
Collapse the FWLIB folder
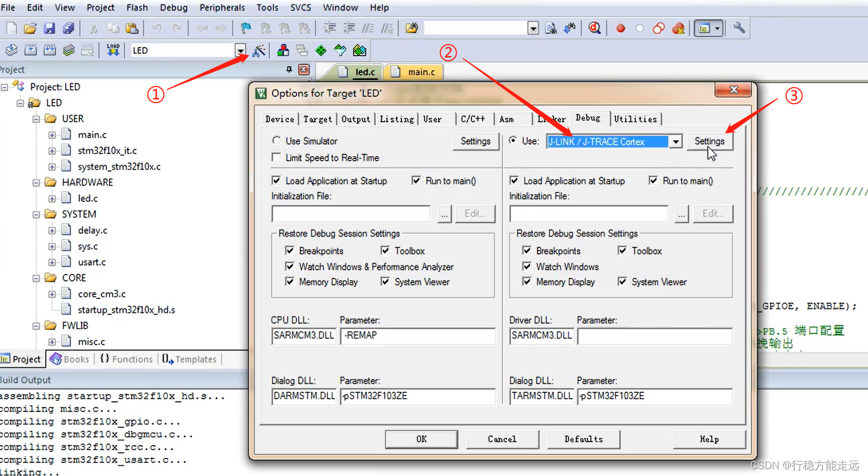pyautogui.click(x=36, y=326)
